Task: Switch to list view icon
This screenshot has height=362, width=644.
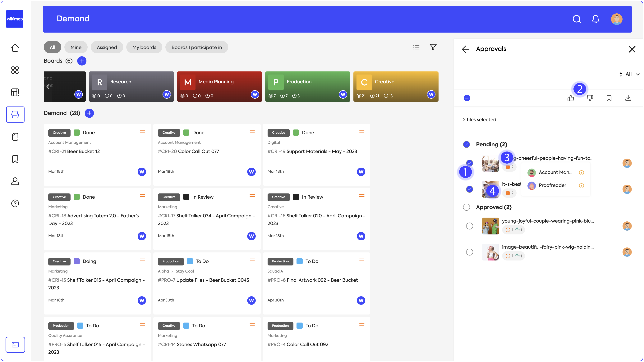Action: 416,47
